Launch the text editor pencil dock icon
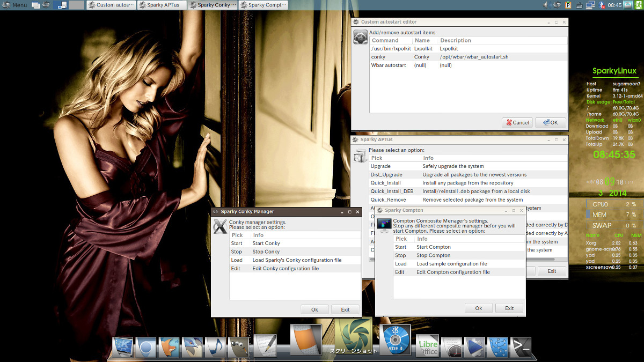The width and height of the screenshot is (644, 362). coord(265,346)
